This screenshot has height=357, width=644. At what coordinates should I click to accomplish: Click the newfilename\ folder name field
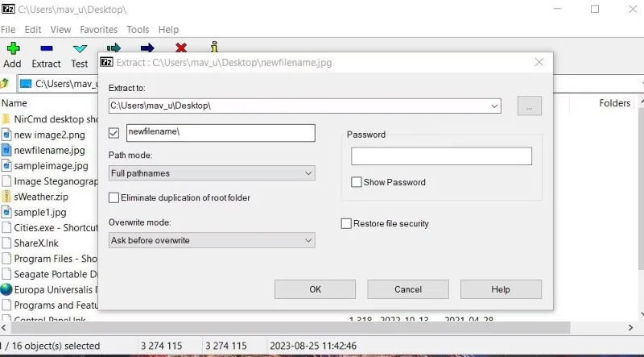pos(221,133)
